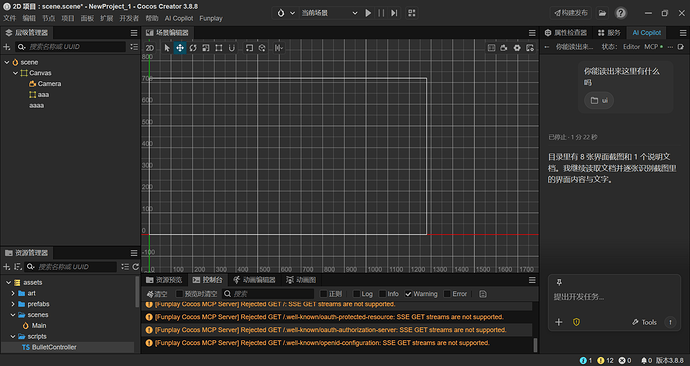Open the 当前场景 scene dropdown

pyautogui.click(x=329, y=13)
